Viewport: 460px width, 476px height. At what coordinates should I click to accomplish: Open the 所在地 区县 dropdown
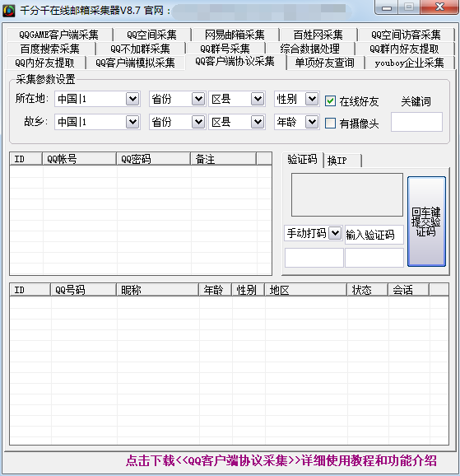point(258,99)
